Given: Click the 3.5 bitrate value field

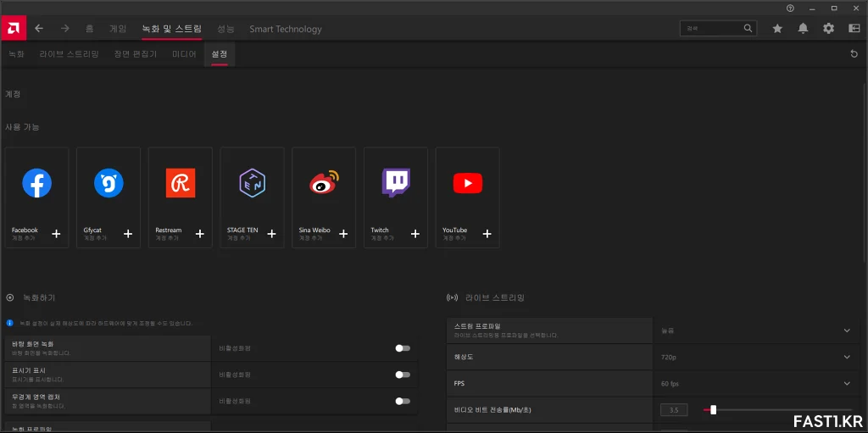Looking at the screenshot, I should tap(674, 410).
